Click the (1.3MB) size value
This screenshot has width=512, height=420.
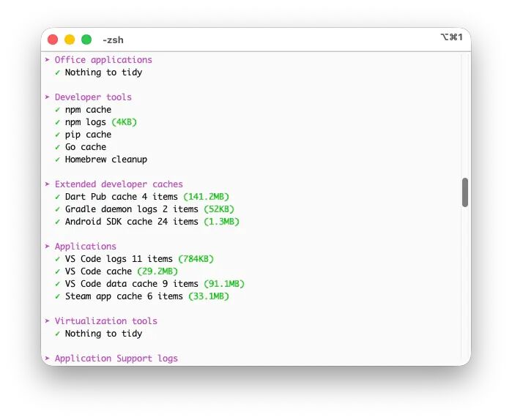pyautogui.click(x=222, y=222)
